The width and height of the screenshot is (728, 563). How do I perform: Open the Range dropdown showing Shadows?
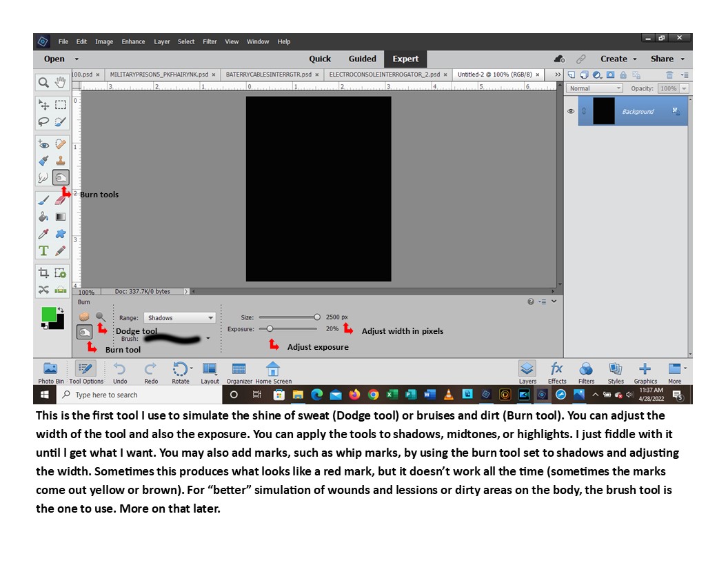(179, 318)
